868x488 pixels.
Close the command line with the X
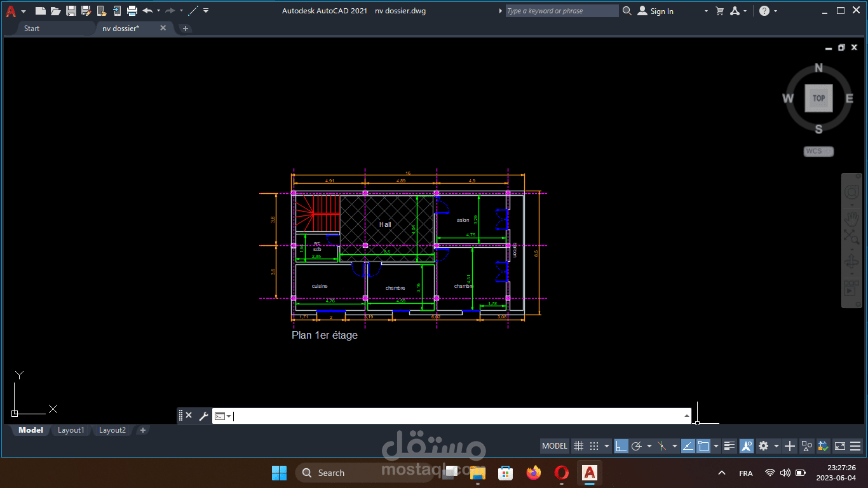[x=189, y=416]
